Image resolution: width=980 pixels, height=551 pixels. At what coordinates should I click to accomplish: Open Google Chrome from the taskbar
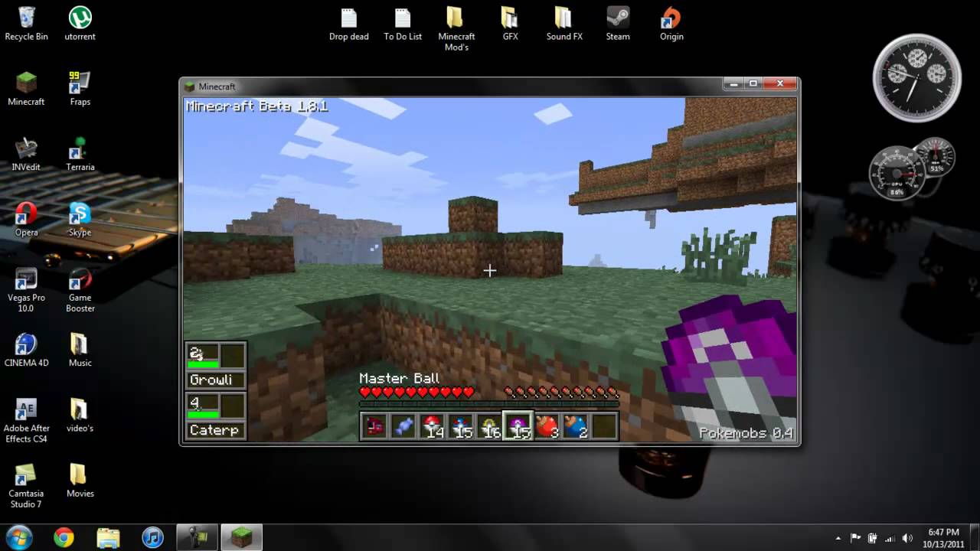pos(64,538)
